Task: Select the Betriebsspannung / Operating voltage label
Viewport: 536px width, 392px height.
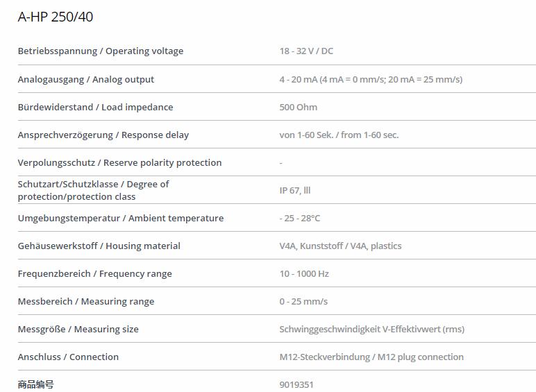Action: point(101,51)
